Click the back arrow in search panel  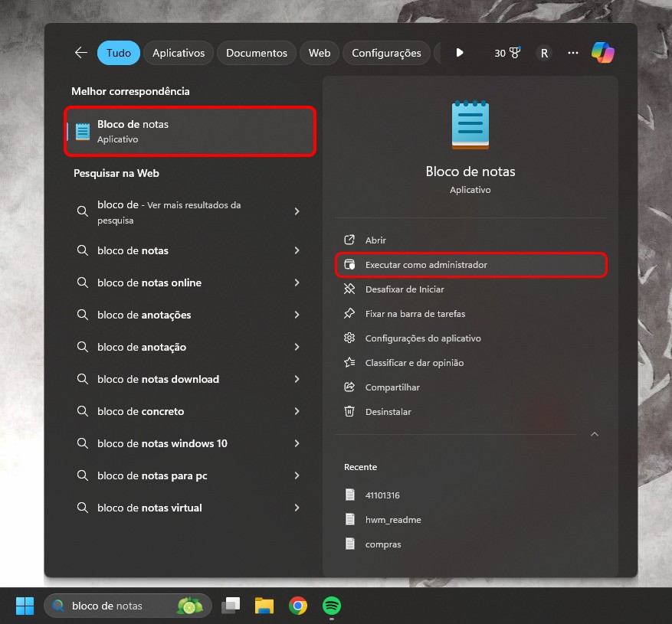click(x=81, y=53)
